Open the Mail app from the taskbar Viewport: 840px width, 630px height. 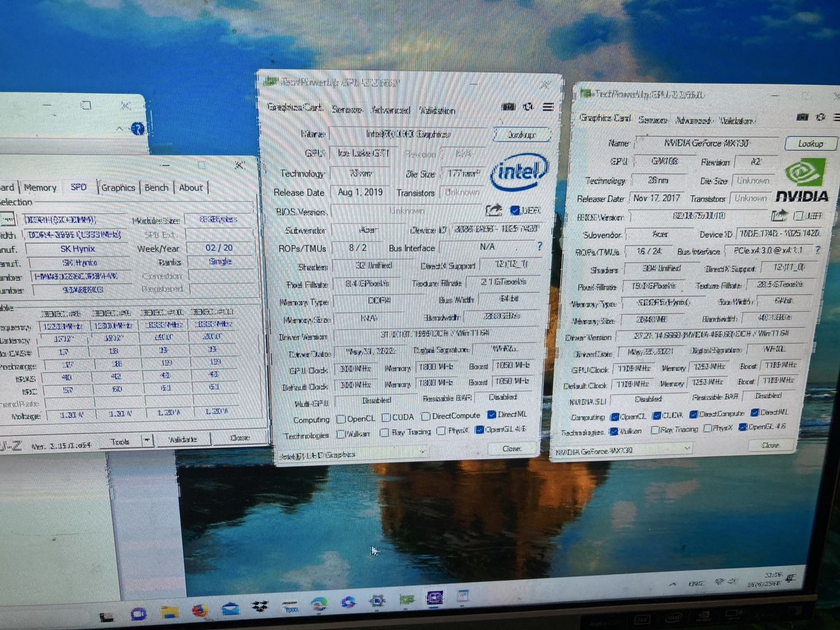click(230, 610)
